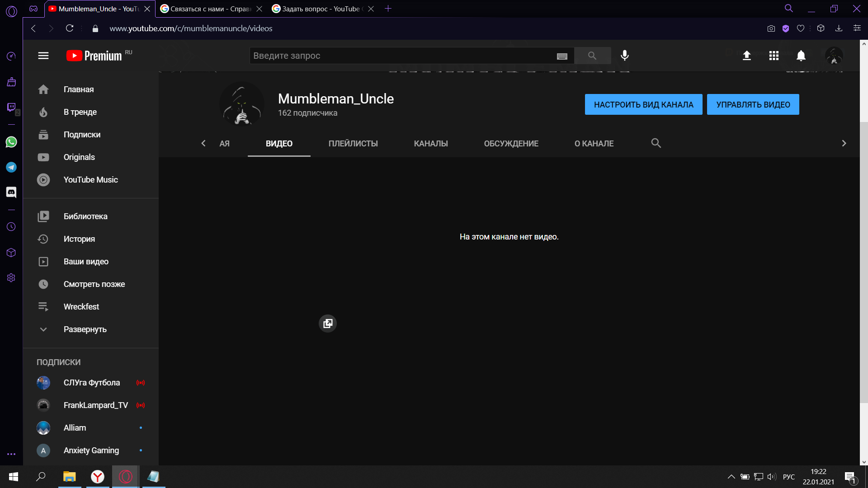
Task: Expand the Развернуть sidebar section
Action: (x=85, y=329)
